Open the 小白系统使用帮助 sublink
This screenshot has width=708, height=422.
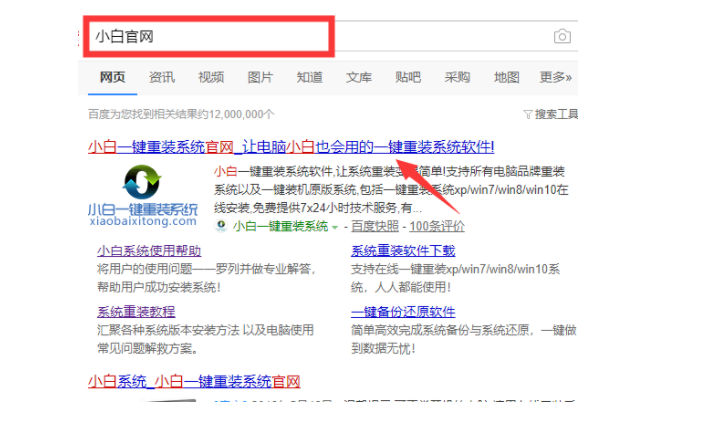point(149,251)
